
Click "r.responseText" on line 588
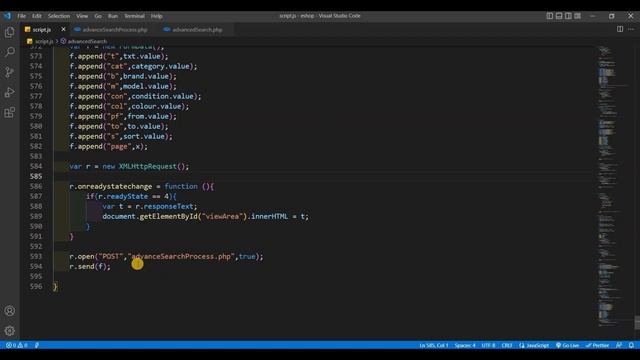click(x=164, y=207)
